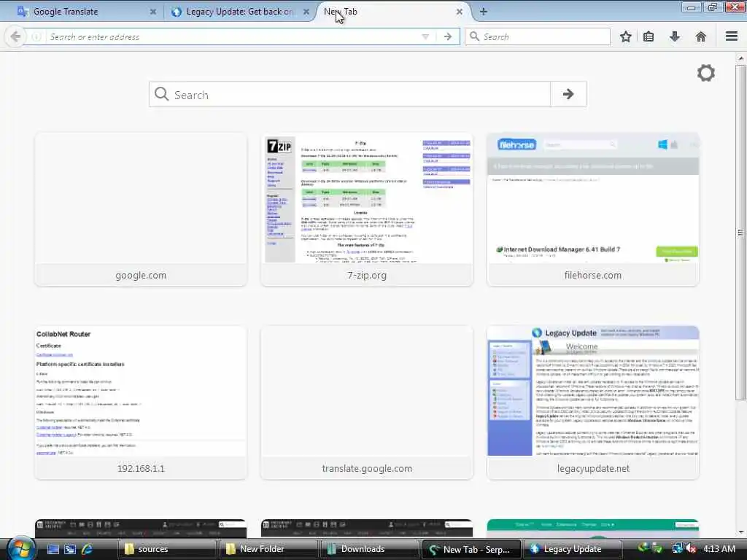Image resolution: width=747 pixels, height=560 pixels.
Task: Show bookmarks list icon
Action: [x=649, y=36]
